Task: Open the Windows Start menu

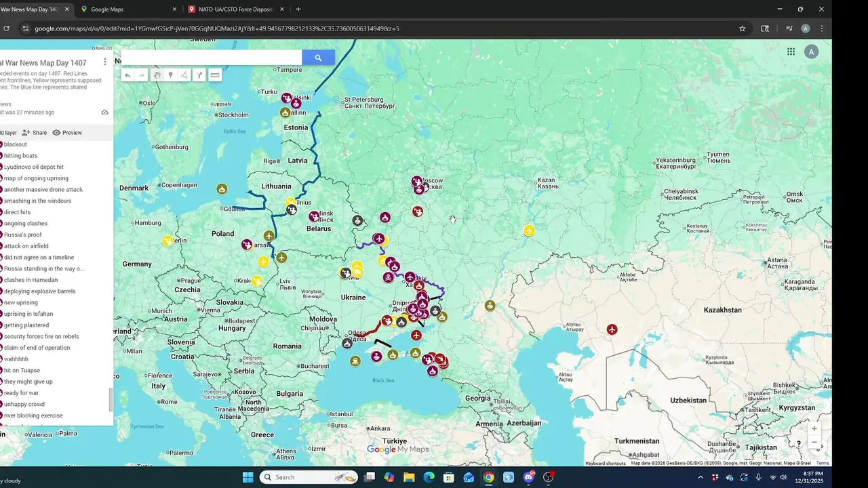Action: click(x=248, y=477)
